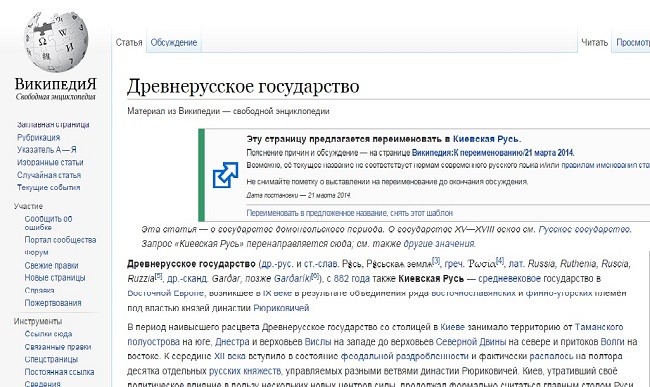650x387 pixels.
Task: Open Связанные правки link
Action: pyautogui.click(x=58, y=347)
